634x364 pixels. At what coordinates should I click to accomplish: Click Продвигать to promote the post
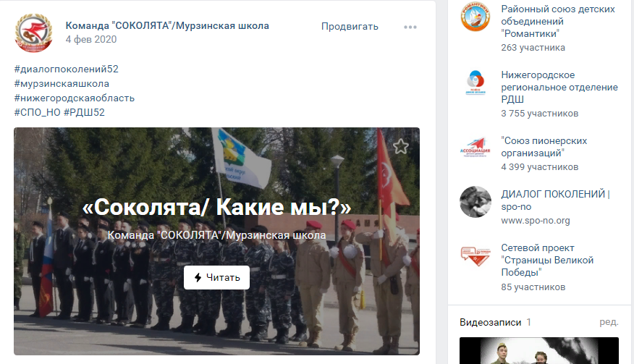click(350, 26)
